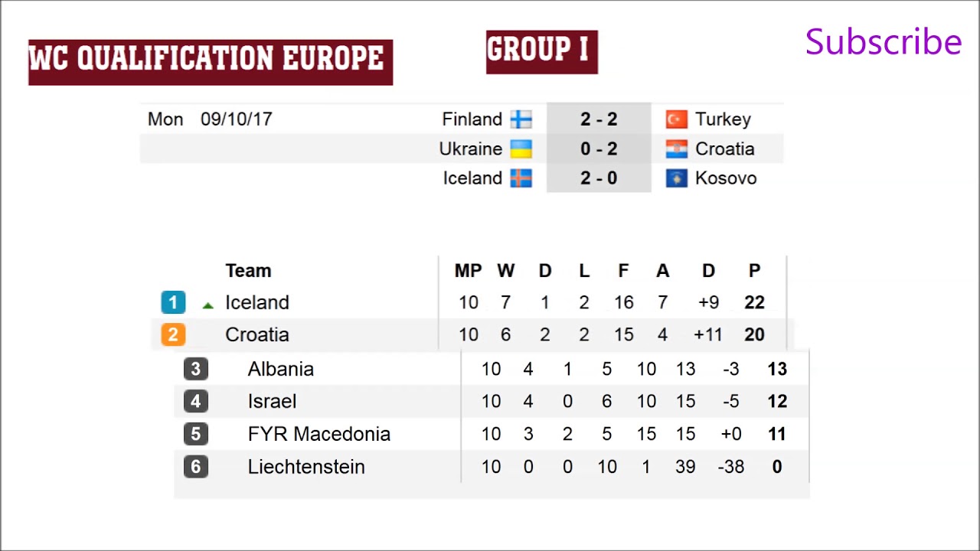The image size is (980, 551).
Task: Click the green up arrow beside Iceland
Action: (207, 305)
